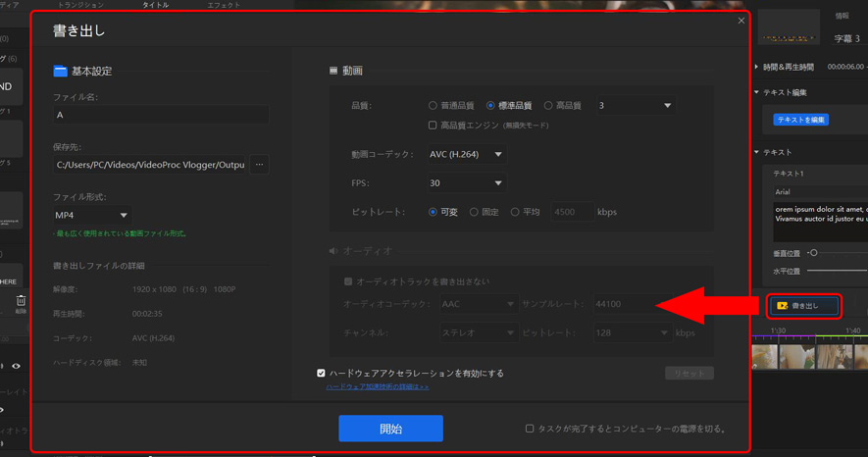Open オーディオコーデック AAC dropdown

pyautogui.click(x=479, y=304)
